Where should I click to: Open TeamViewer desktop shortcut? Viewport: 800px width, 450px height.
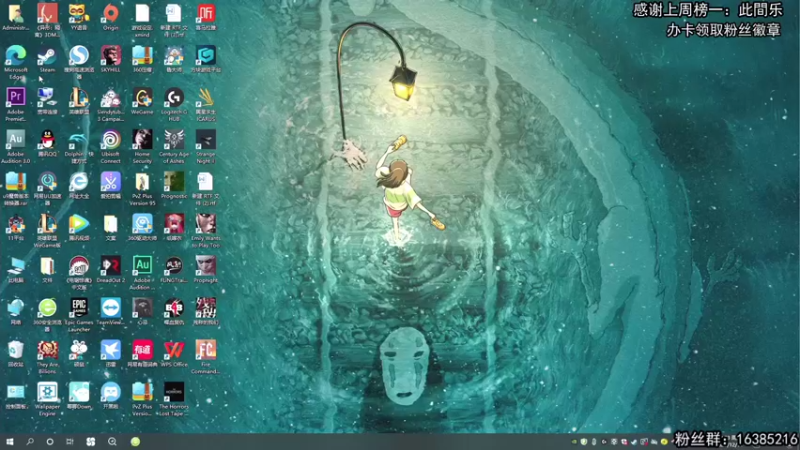point(110,308)
